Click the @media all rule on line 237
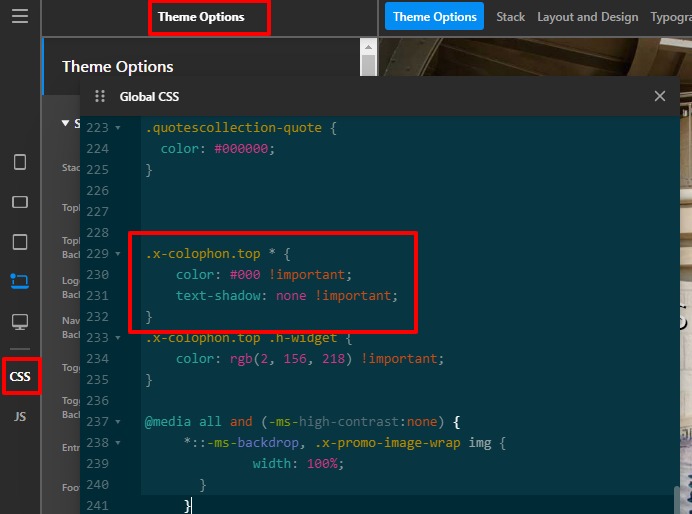Image resolution: width=692 pixels, height=514 pixels. coord(294,422)
